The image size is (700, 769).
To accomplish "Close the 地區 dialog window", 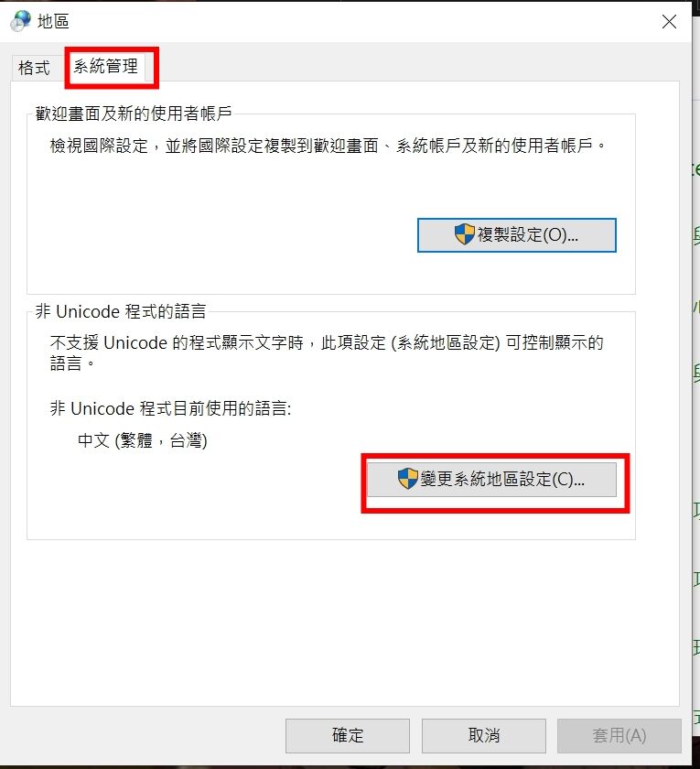I will click(x=669, y=22).
